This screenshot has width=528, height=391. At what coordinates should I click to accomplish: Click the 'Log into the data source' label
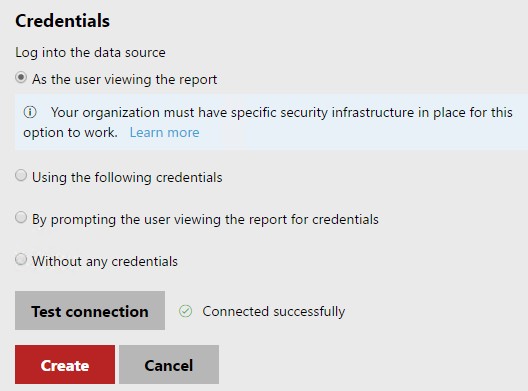point(90,53)
